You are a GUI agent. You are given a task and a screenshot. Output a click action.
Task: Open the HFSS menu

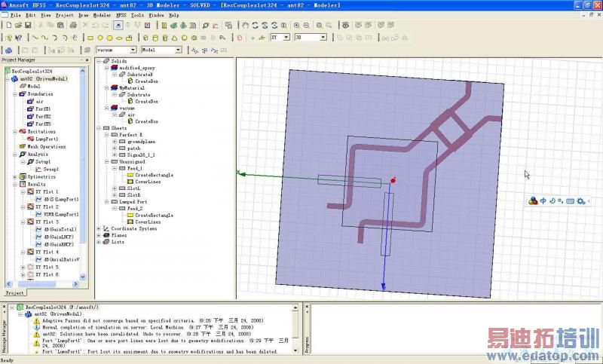click(121, 15)
